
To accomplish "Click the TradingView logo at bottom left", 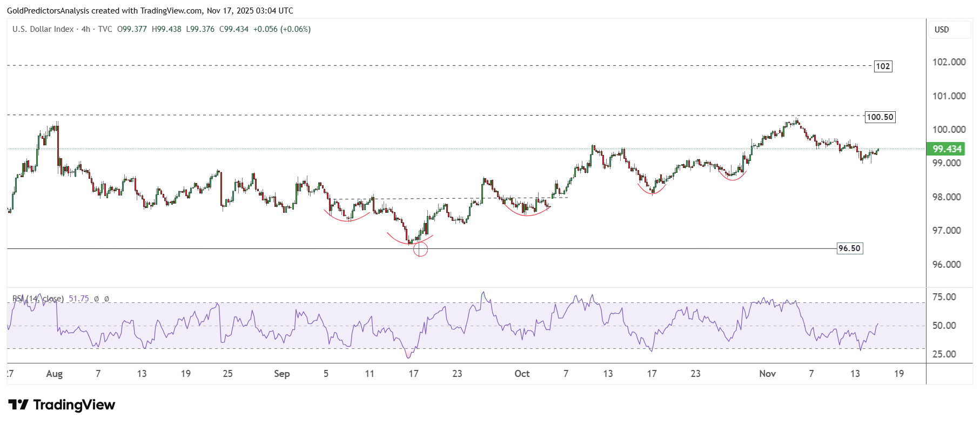I will [x=62, y=405].
